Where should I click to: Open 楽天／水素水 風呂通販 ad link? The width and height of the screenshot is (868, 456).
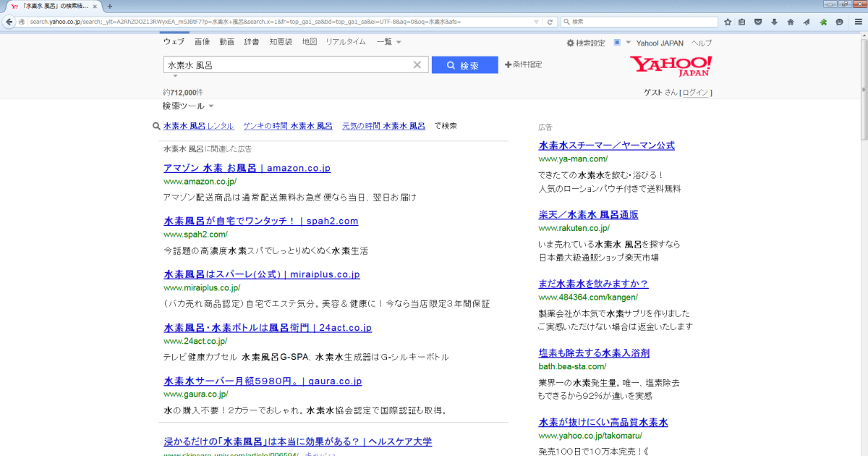pos(588,215)
